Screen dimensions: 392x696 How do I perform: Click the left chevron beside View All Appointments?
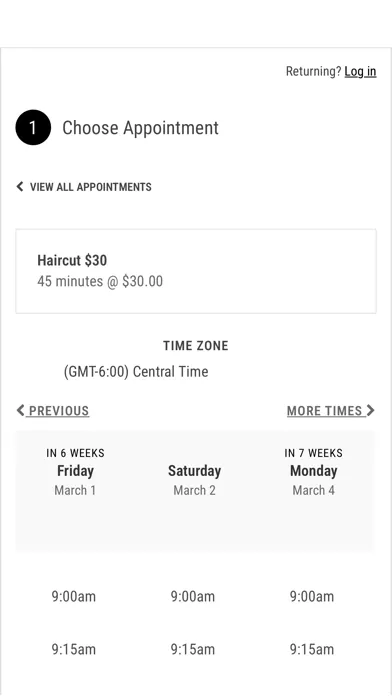click(20, 186)
